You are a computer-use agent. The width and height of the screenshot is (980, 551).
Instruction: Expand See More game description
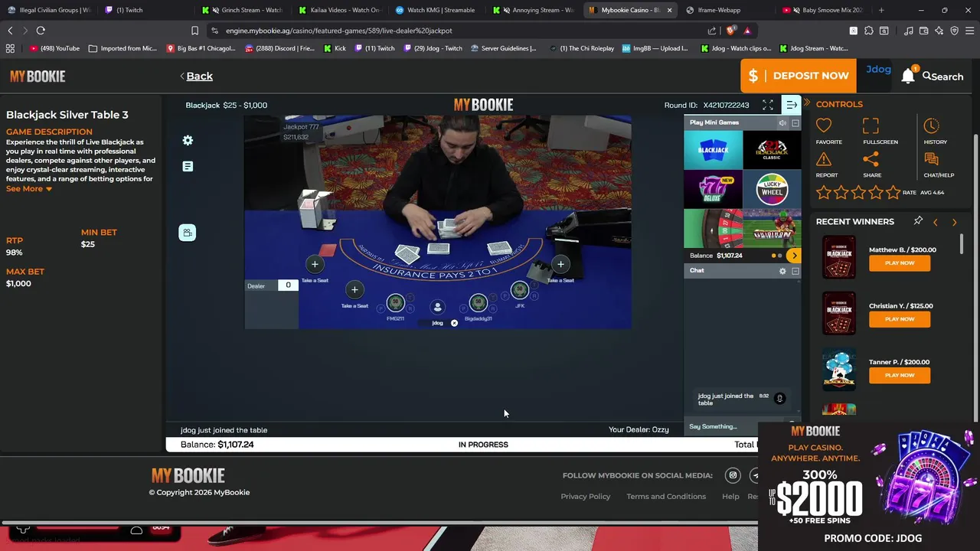pyautogui.click(x=29, y=188)
